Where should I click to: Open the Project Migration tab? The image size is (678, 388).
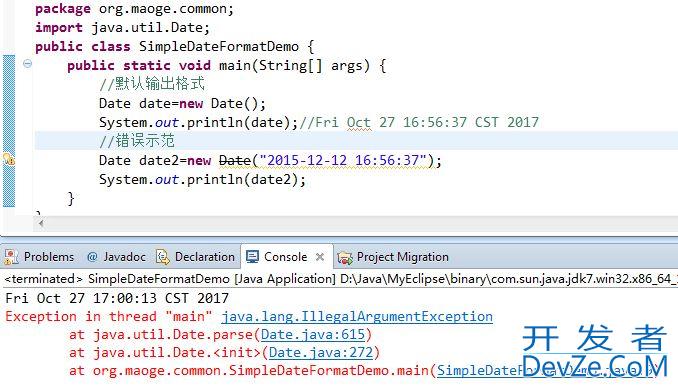tap(403, 257)
